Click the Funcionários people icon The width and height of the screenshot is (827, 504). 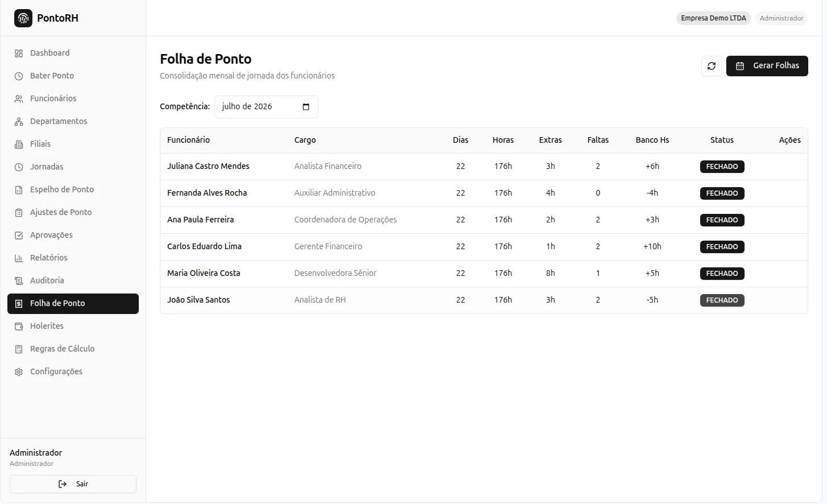coord(19,98)
